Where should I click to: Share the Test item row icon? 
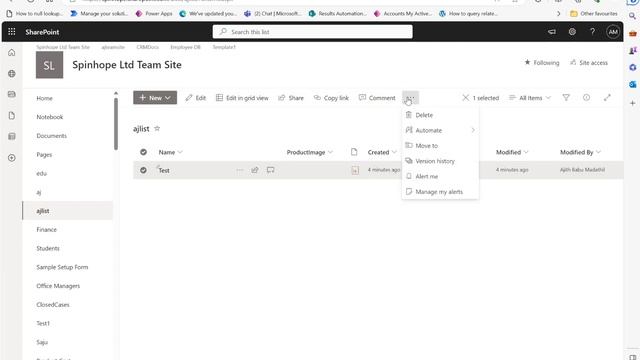[x=255, y=170]
